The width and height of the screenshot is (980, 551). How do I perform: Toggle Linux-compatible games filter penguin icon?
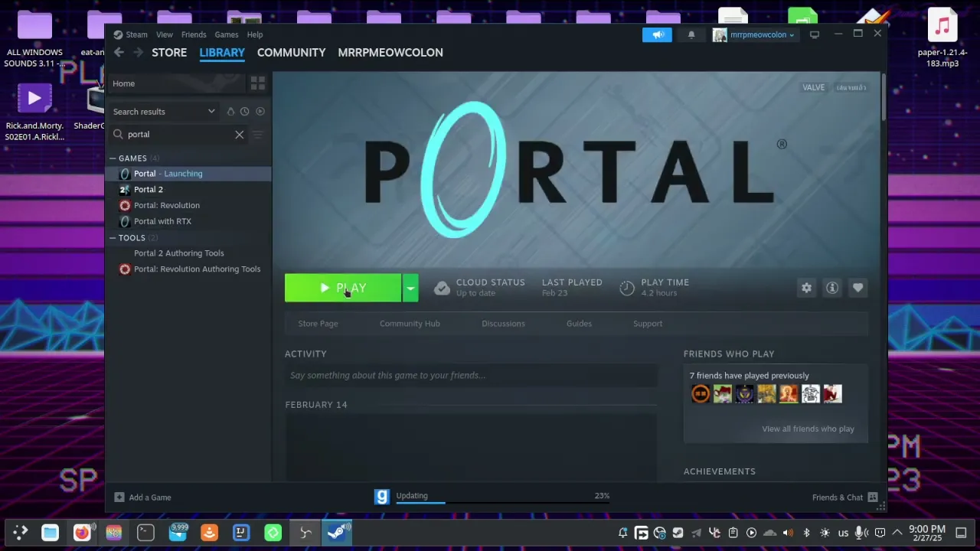[230, 112]
